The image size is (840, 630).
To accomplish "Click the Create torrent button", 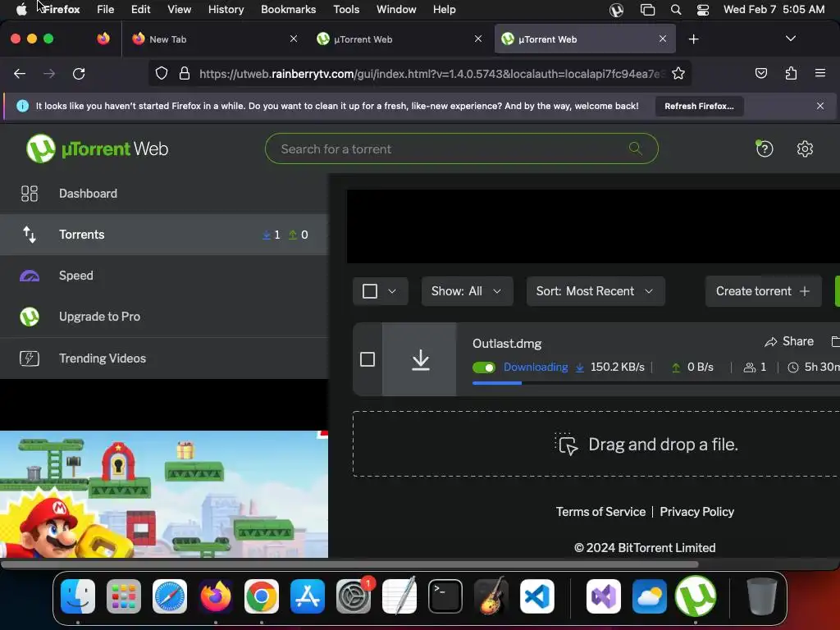I will click(x=763, y=291).
